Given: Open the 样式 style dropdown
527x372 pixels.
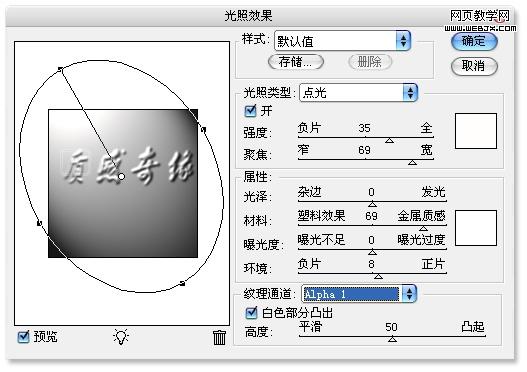Looking at the screenshot, I should coord(342,41).
